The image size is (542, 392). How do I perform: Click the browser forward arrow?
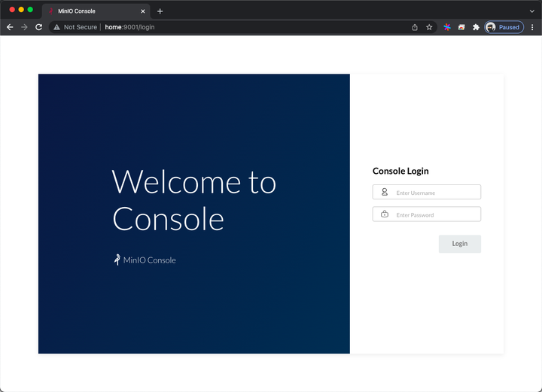[x=24, y=27]
